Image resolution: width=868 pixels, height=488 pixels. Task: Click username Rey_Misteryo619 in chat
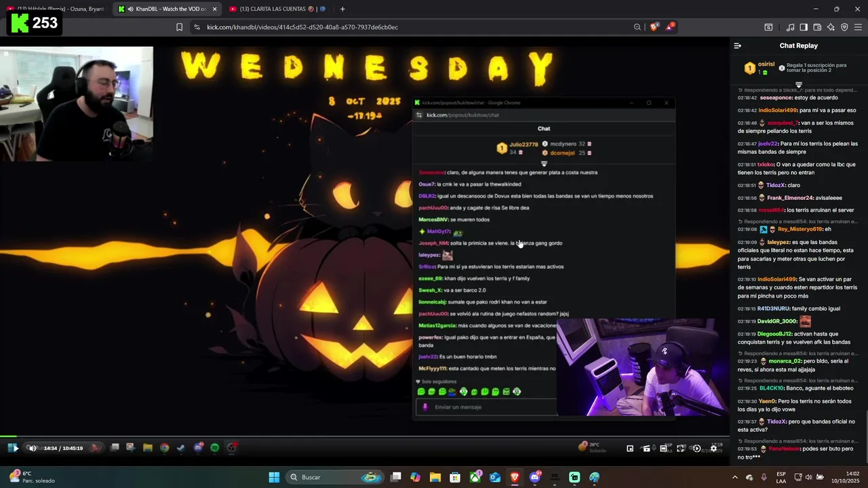click(800, 229)
